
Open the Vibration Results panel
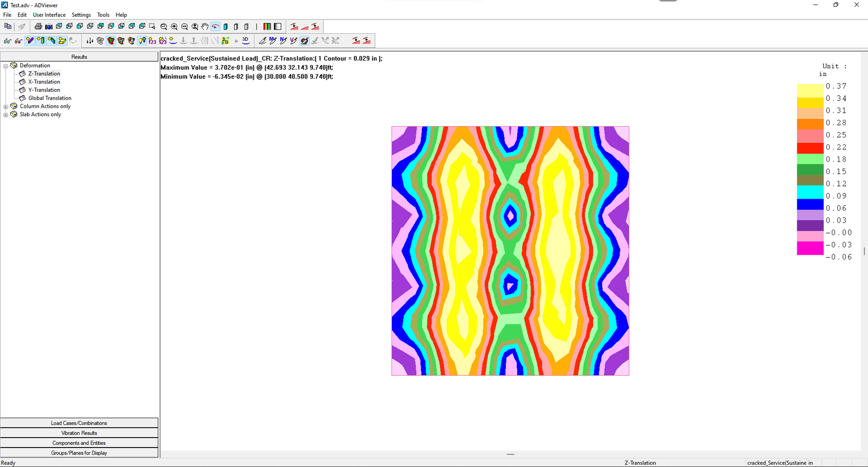[79, 433]
